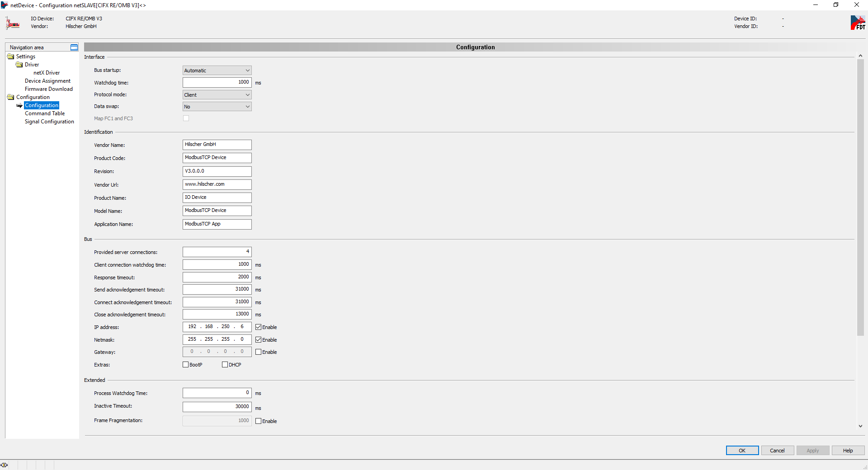Click the Settings folder icon
Image resolution: width=868 pixels, height=470 pixels.
tap(11, 56)
